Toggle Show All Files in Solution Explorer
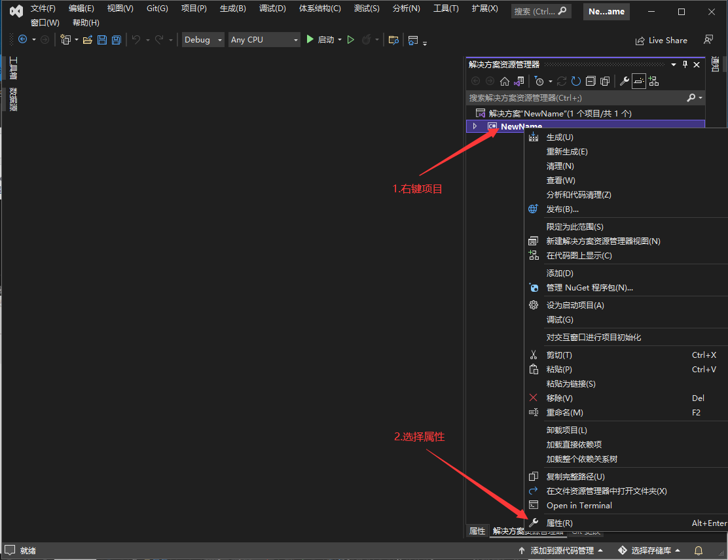Image resolution: width=728 pixels, height=560 pixels. [x=604, y=80]
